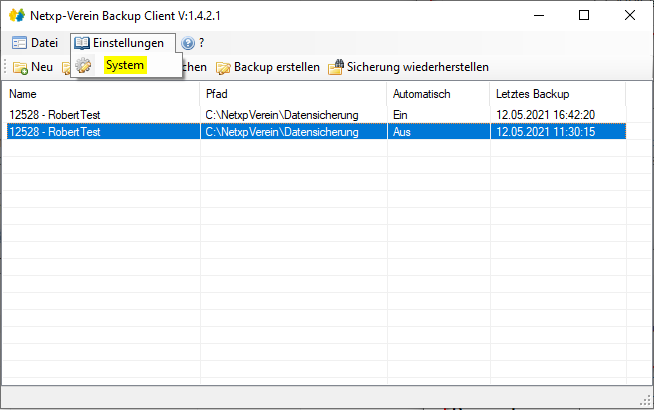Click the Netxp-Verein app icon in title bar
The image size is (654, 410).
tap(17, 15)
